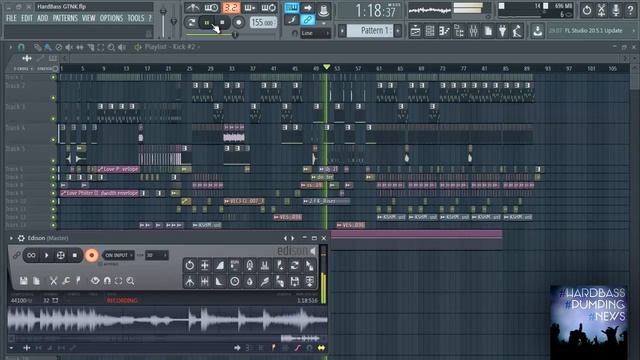
Task: Click Edison time stretch clock tool
Action: click(x=235, y=281)
